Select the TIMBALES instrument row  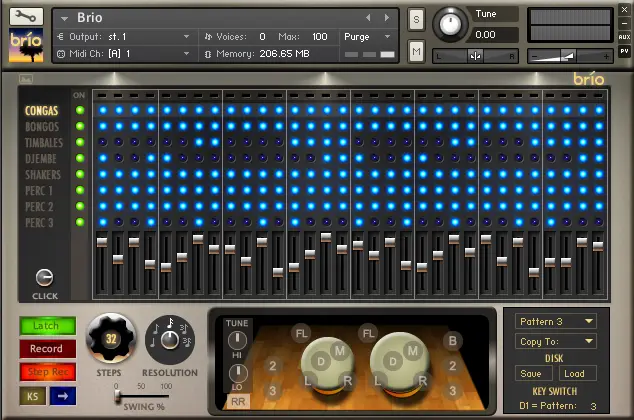pos(44,143)
